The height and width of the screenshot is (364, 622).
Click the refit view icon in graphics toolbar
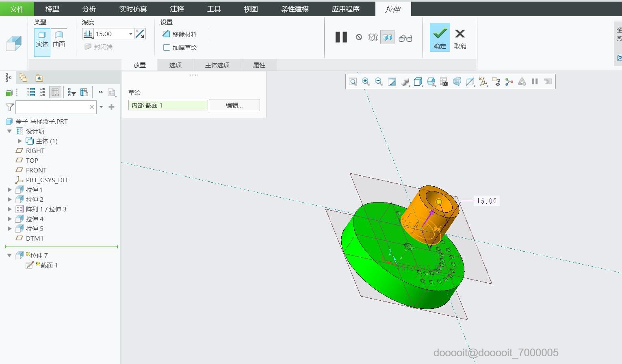353,82
